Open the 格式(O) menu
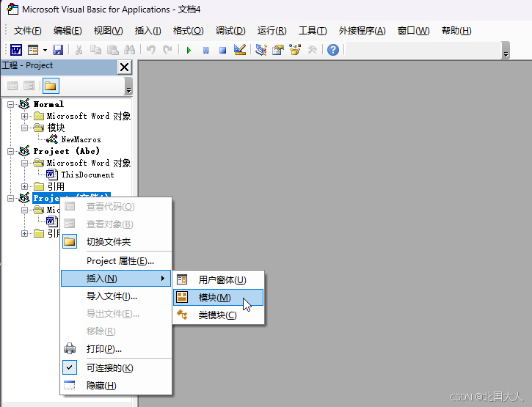This screenshot has height=407, width=532. click(x=188, y=31)
